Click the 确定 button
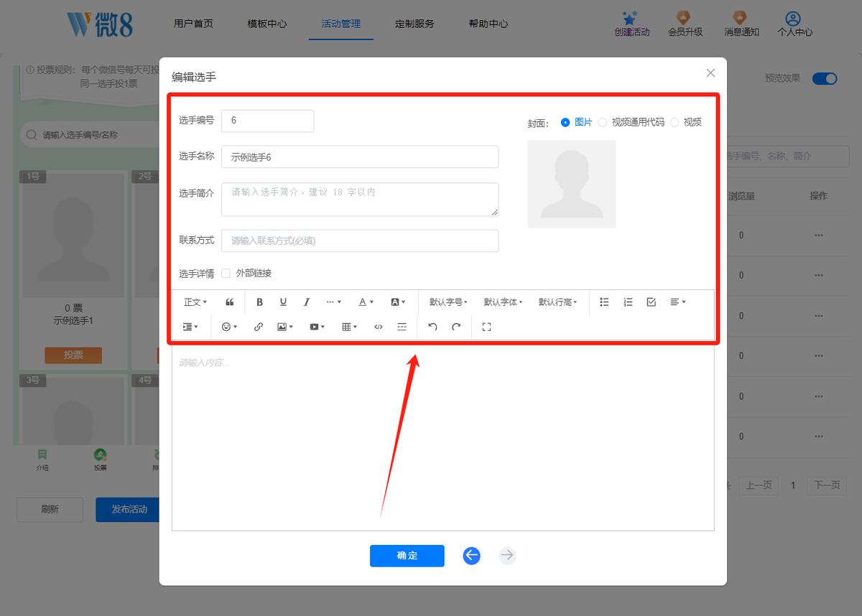The image size is (862, 616). (407, 556)
